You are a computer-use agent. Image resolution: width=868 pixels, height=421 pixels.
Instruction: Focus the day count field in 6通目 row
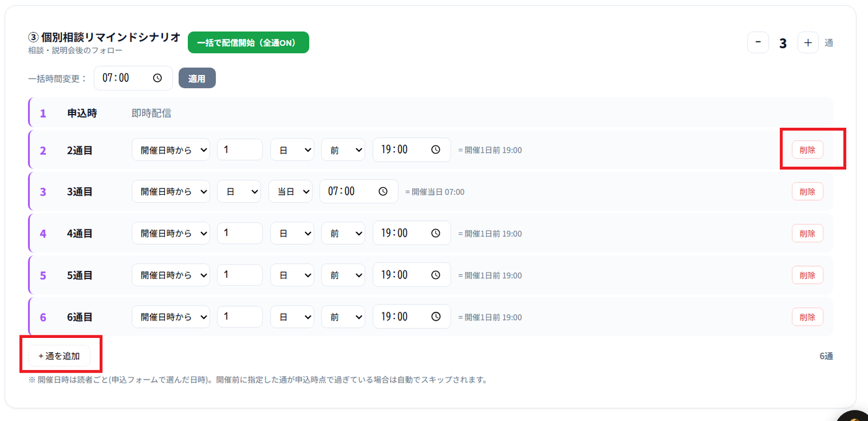point(240,316)
